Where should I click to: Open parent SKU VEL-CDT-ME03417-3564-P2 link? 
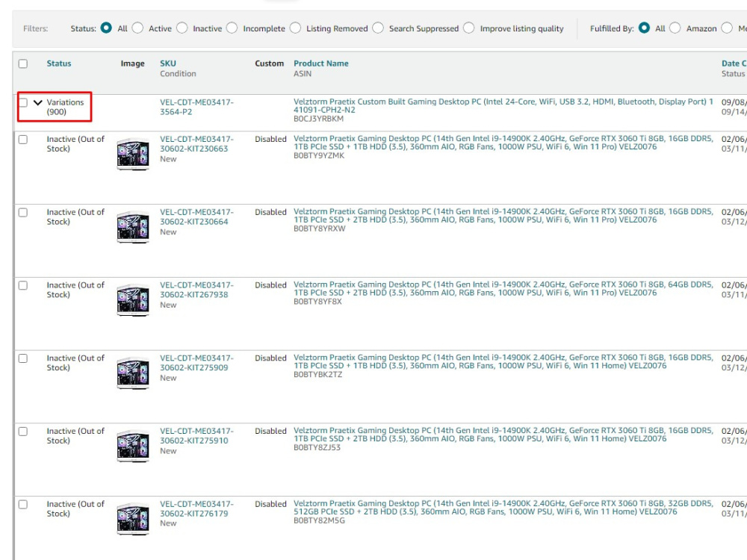196,107
